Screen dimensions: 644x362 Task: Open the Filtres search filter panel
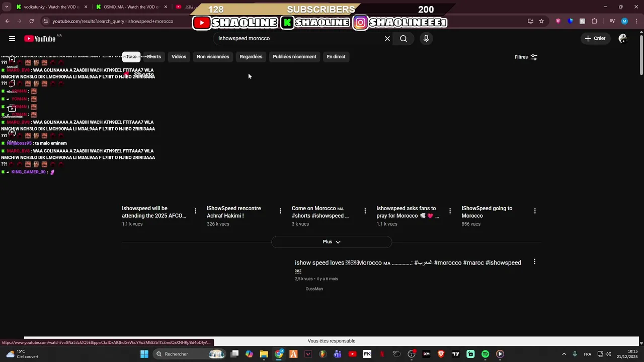coord(526,57)
